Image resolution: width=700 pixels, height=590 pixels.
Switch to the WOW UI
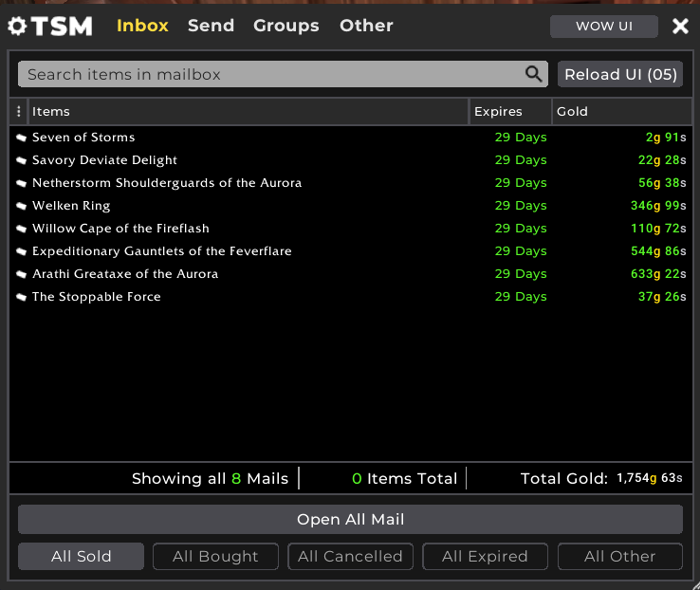tap(604, 27)
